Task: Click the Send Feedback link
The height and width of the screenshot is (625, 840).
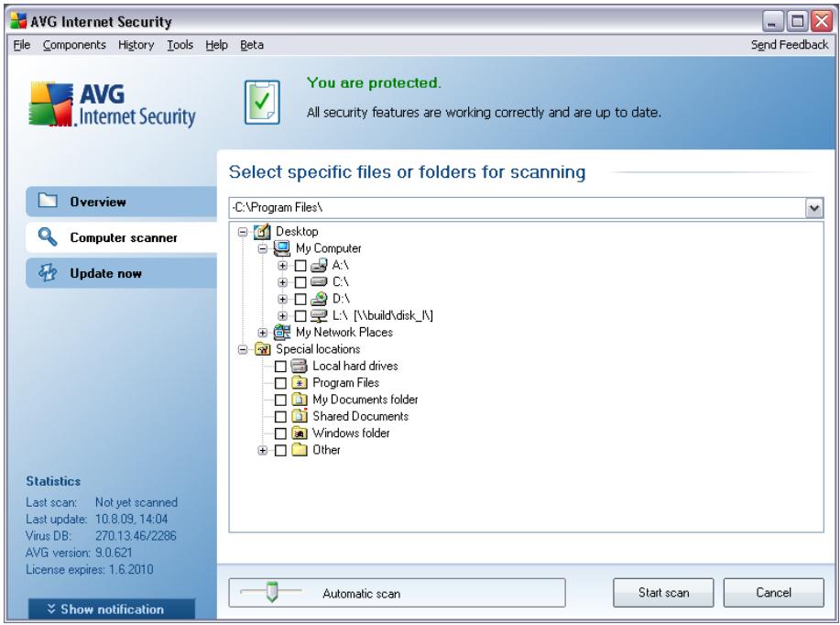Action: (790, 45)
